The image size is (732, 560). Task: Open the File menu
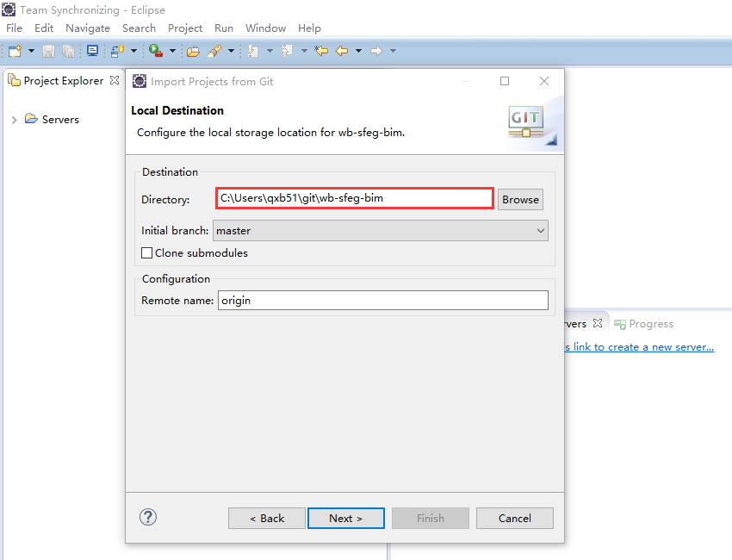14,28
